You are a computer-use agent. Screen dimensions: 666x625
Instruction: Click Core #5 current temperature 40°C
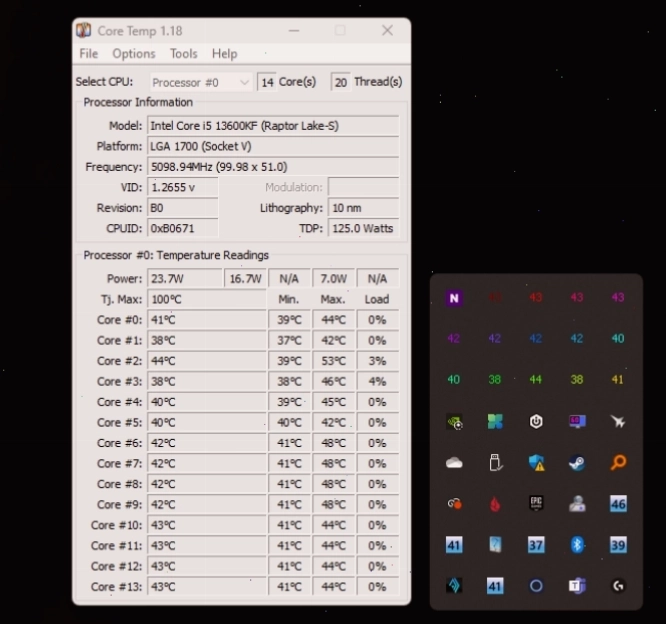[x=207, y=423]
